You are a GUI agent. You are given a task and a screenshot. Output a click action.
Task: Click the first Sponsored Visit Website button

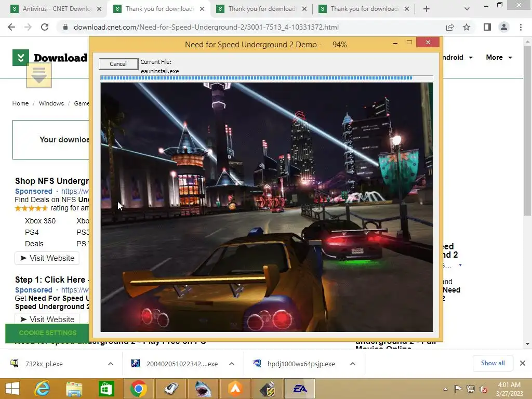click(47, 258)
